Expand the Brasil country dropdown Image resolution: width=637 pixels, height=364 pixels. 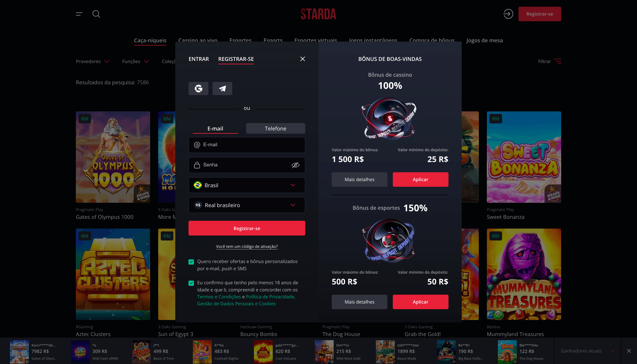click(247, 185)
